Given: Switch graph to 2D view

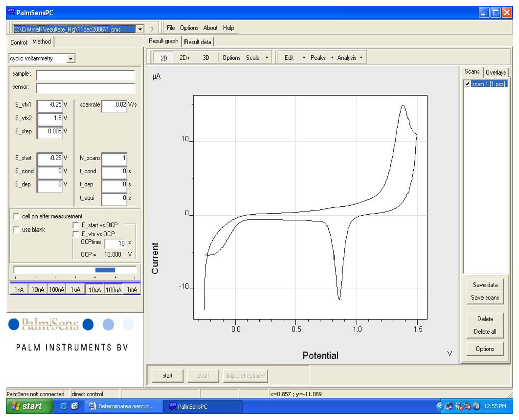Looking at the screenshot, I should tap(164, 58).
